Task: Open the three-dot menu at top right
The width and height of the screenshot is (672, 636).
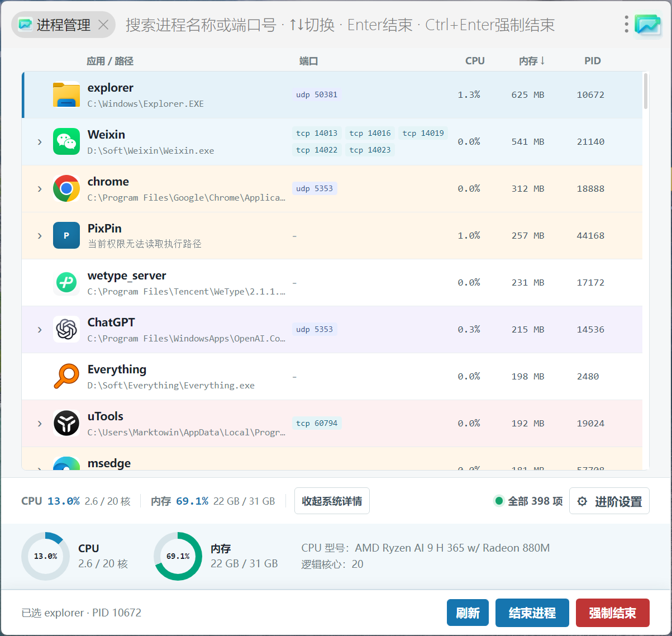Action: [x=627, y=24]
